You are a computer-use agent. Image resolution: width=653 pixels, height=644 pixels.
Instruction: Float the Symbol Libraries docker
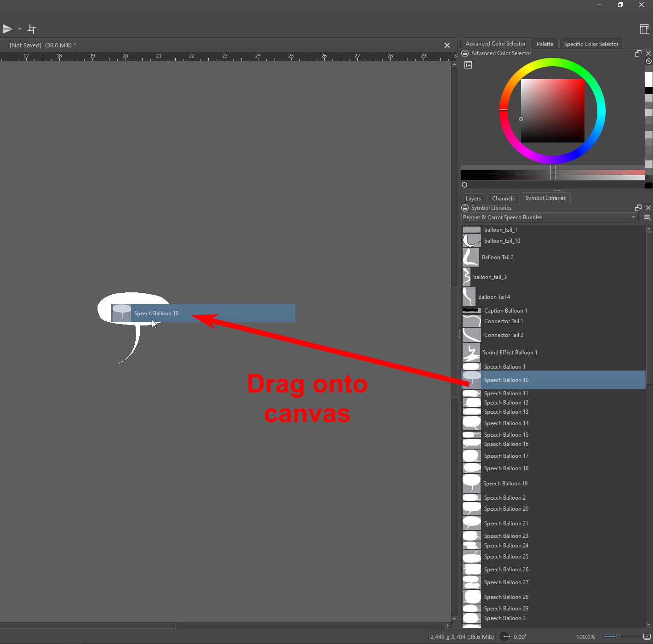[x=638, y=208]
